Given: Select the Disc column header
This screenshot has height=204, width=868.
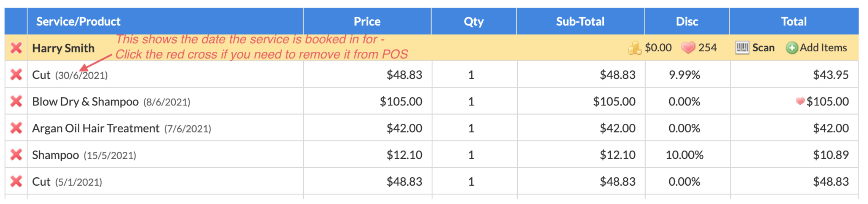Looking at the screenshot, I should point(687,21).
